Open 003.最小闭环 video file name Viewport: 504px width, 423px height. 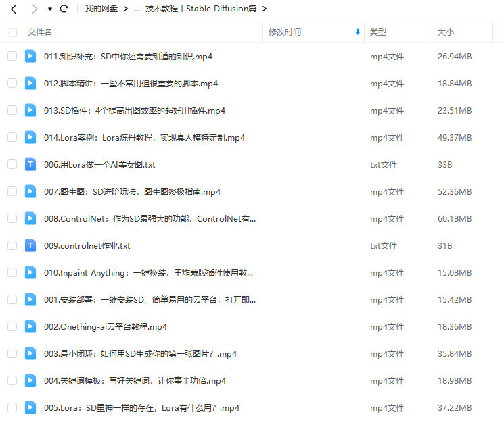pos(140,353)
